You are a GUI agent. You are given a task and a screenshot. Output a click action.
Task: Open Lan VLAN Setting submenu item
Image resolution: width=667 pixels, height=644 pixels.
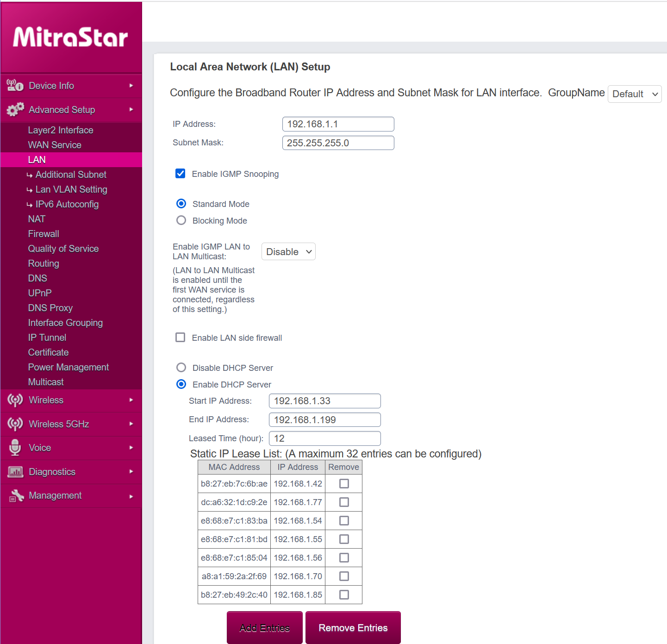tap(71, 189)
